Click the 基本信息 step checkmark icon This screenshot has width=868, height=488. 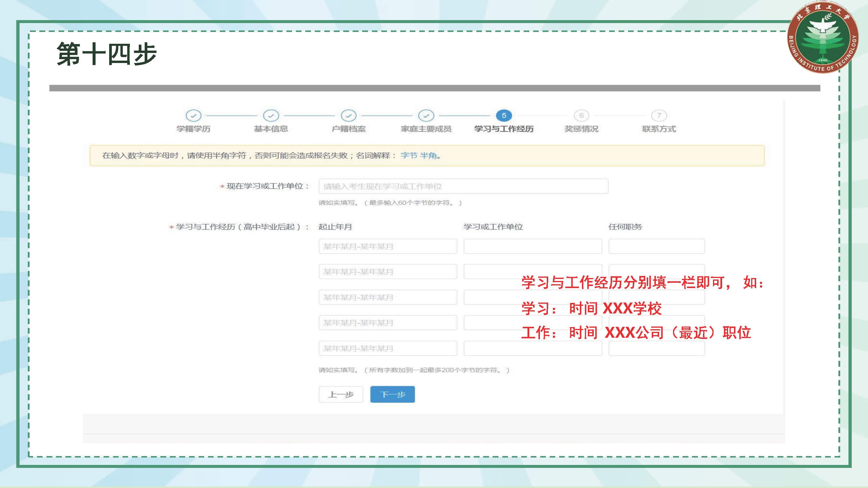coord(271,116)
